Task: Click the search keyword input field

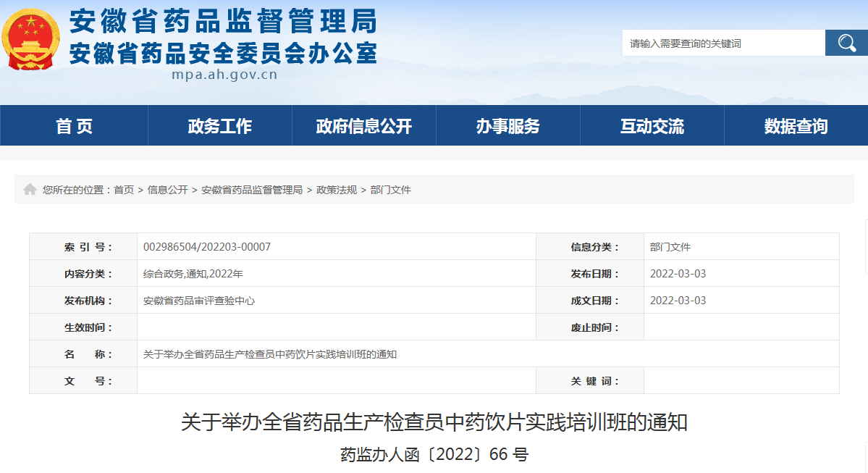Action: [x=720, y=42]
